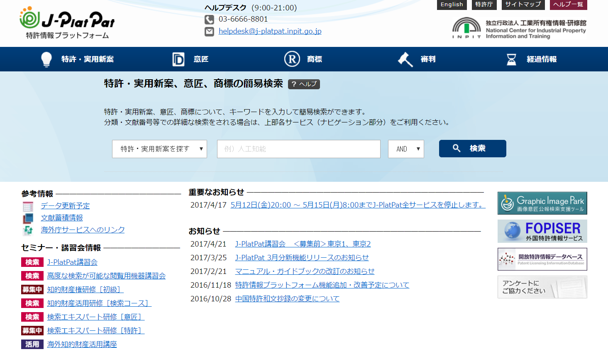
Task: Click the trademark 'R' circle icon
Action: (292, 59)
